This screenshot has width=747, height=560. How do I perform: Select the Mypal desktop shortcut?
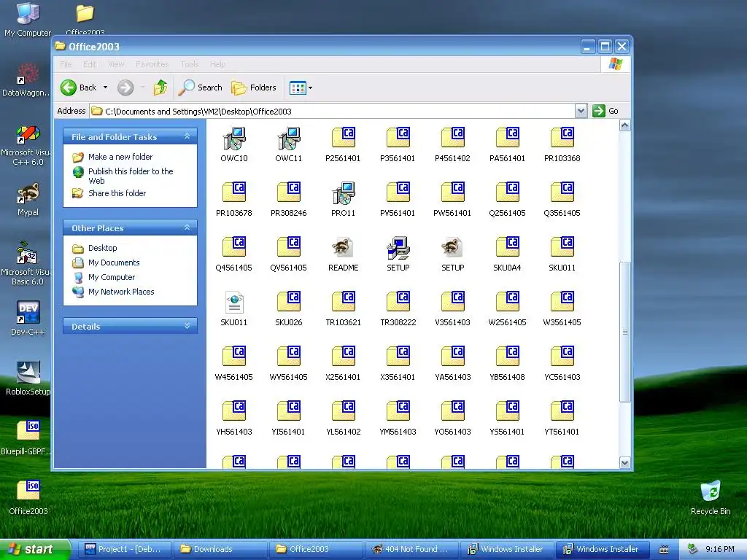pyautogui.click(x=28, y=200)
